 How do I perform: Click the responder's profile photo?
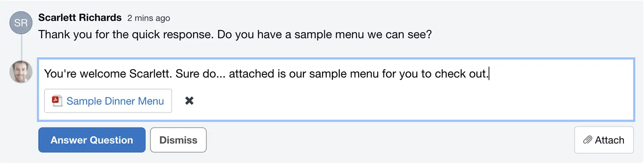pos(21,72)
